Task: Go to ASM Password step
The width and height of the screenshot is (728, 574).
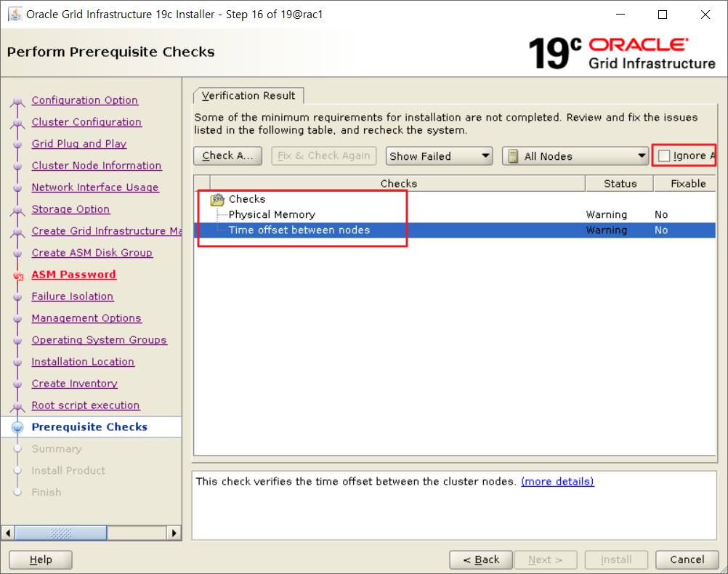Action: click(x=74, y=275)
